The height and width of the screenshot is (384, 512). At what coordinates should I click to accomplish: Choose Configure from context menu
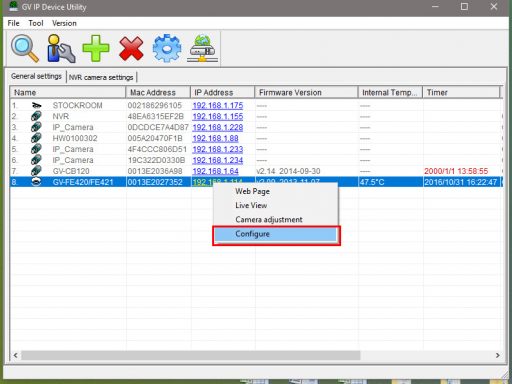[276, 234]
